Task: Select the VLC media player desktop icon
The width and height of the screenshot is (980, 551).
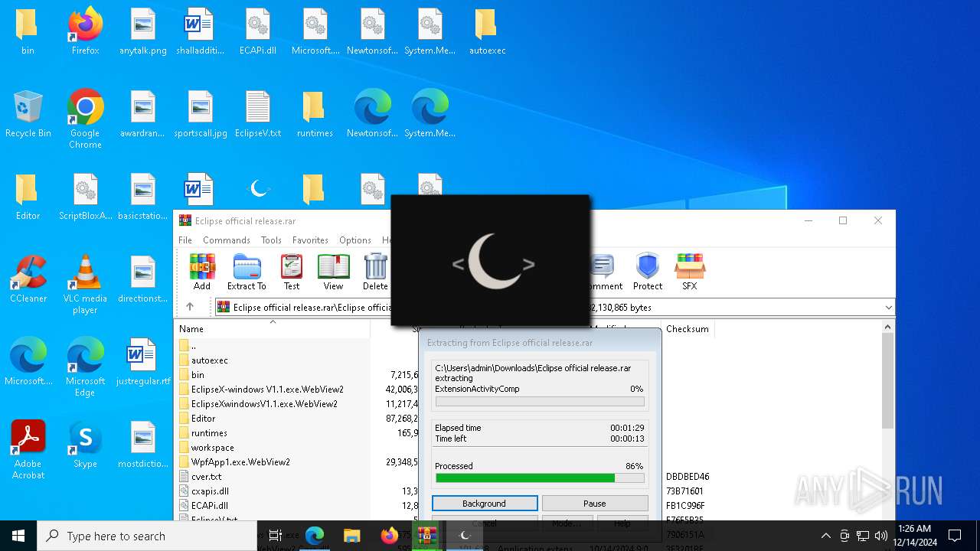Action: (85, 285)
